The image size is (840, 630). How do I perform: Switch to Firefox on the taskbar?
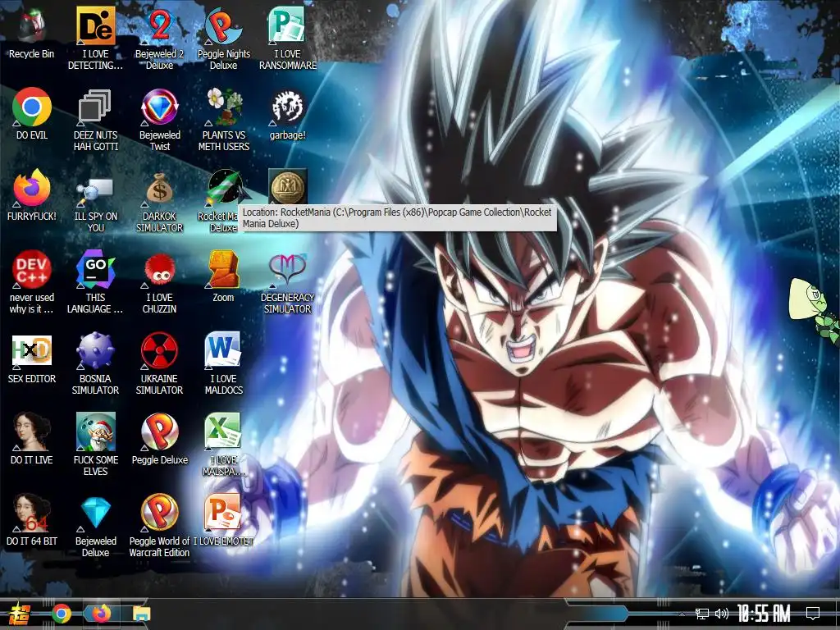click(101, 613)
